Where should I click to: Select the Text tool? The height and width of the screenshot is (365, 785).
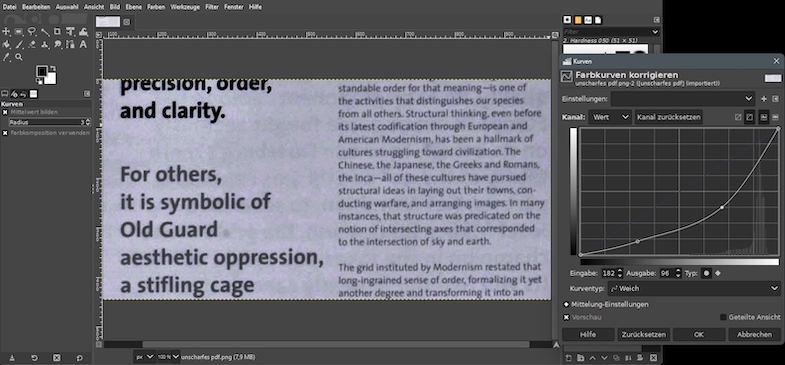(x=84, y=45)
